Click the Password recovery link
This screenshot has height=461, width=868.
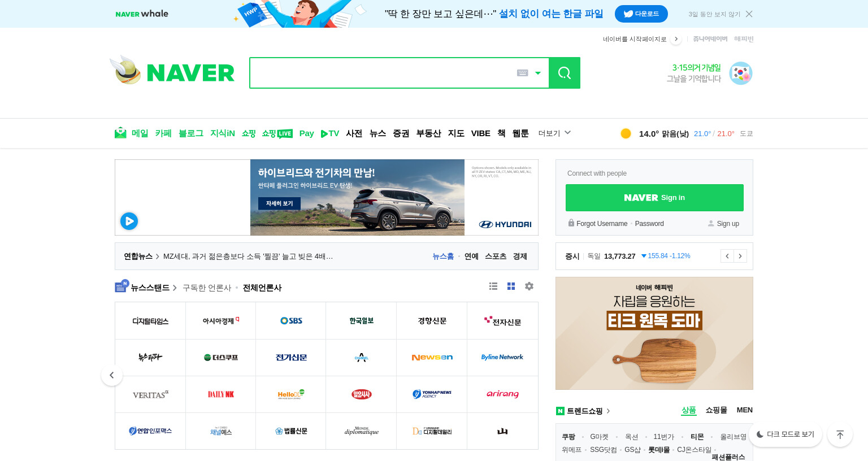coord(649,224)
